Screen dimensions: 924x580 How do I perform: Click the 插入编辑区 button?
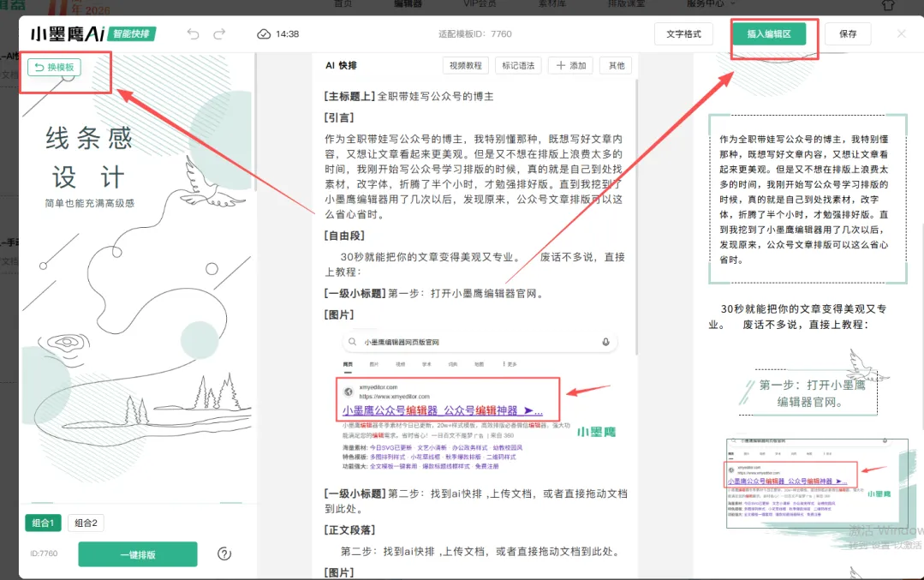click(769, 34)
